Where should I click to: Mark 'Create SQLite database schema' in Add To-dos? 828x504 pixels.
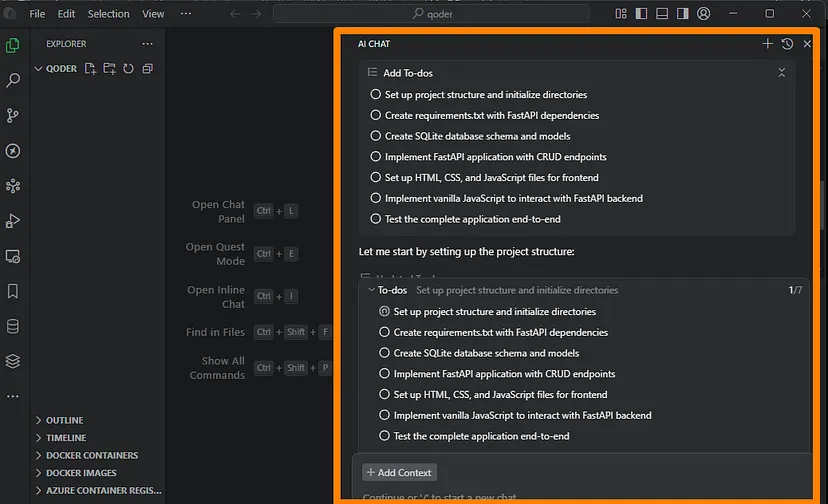(x=375, y=136)
